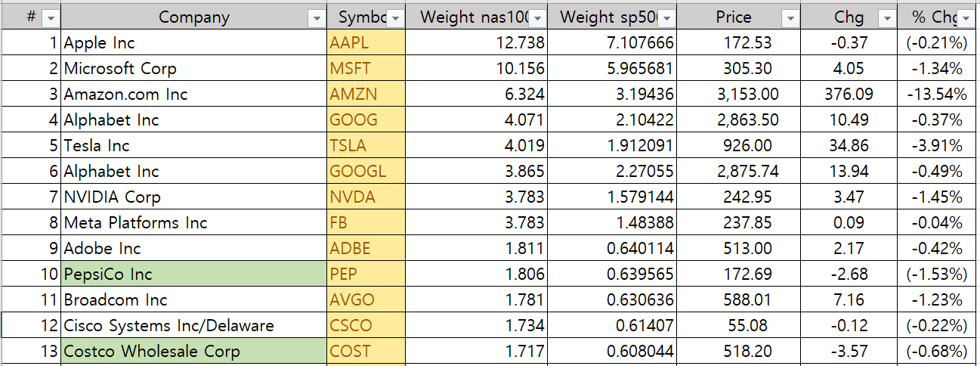Select Amazon percent change -13.54%

pos(938,95)
